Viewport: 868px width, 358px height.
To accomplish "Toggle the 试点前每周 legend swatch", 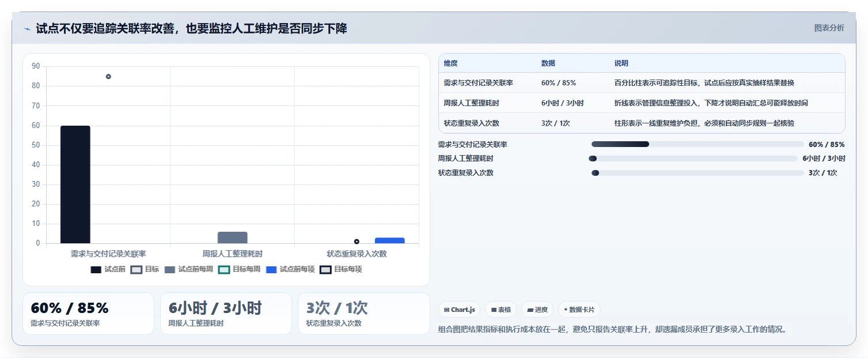I will click(x=170, y=269).
